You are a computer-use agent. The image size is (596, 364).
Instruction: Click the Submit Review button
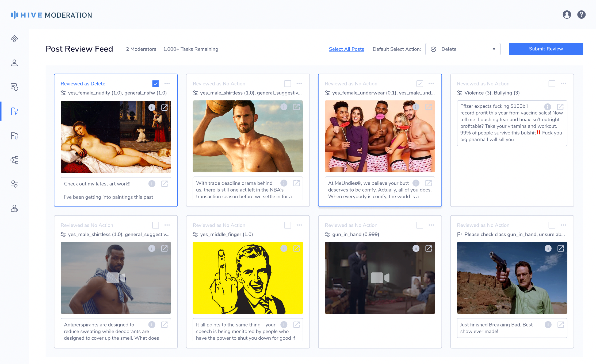[546, 49]
